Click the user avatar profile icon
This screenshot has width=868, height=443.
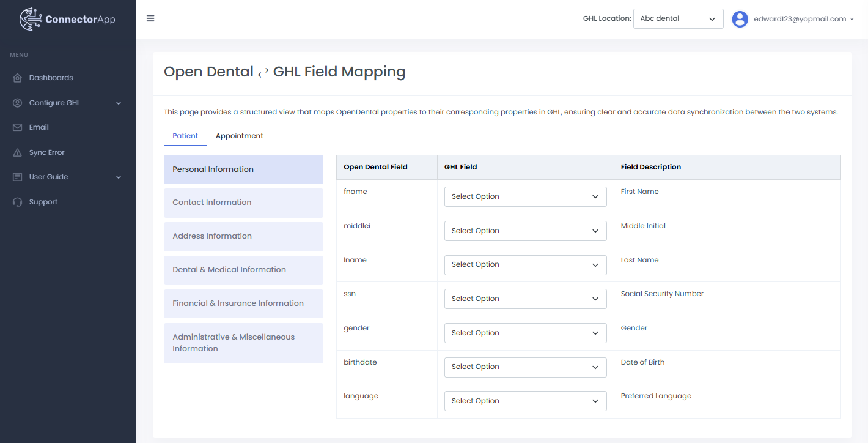[x=740, y=19]
